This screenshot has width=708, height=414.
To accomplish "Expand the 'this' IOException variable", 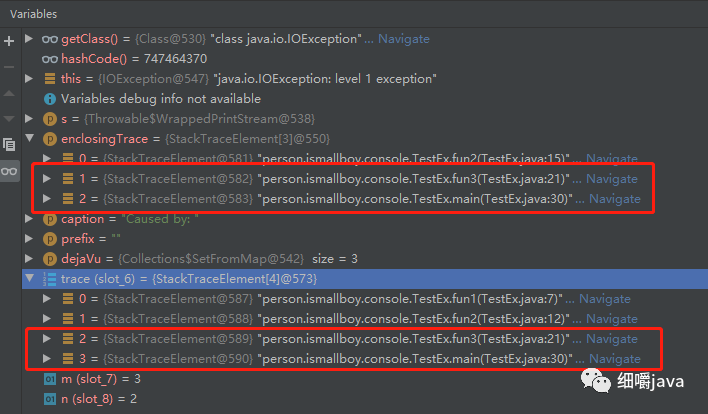I will (x=29, y=79).
